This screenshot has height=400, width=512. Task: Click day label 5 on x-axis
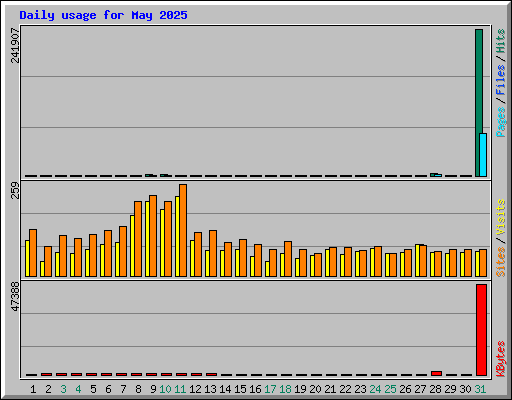click(x=93, y=389)
